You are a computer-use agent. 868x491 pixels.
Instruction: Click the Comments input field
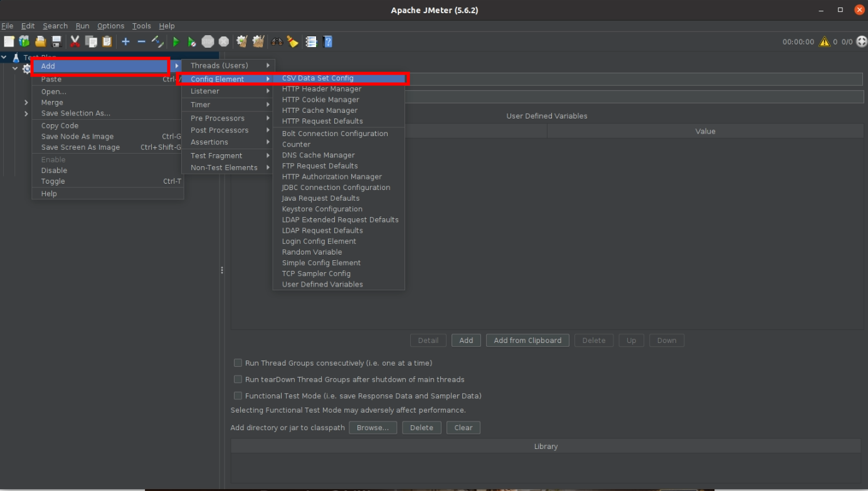coord(633,97)
